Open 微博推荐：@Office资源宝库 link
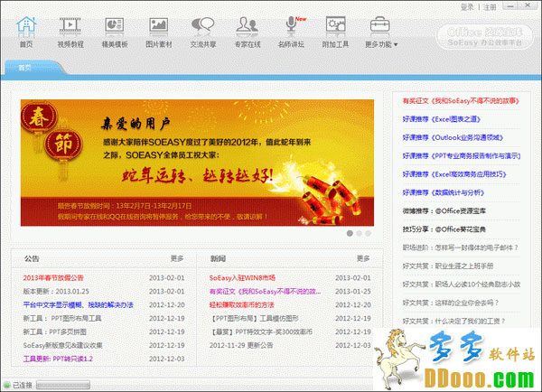The height and width of the screenshot is (392, 542). click(444, 210)
